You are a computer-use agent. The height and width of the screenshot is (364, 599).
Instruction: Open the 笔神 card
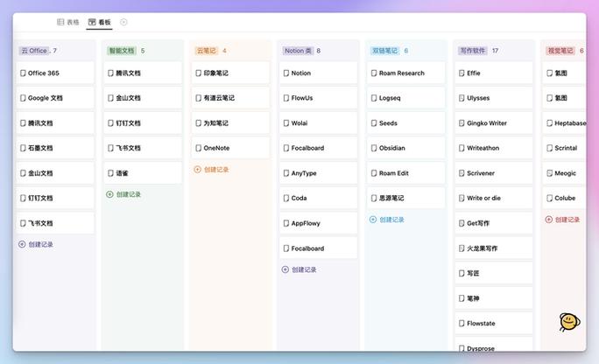tap(494, 298)
